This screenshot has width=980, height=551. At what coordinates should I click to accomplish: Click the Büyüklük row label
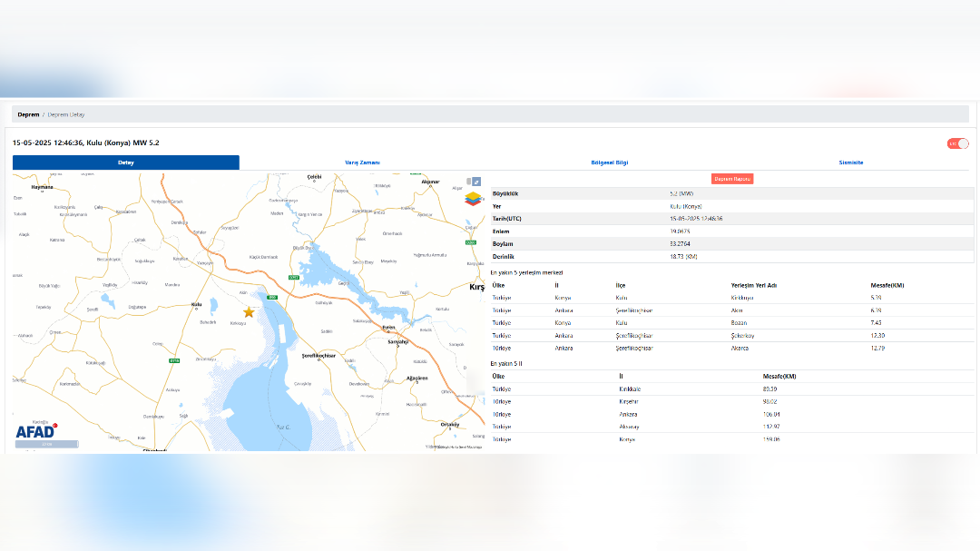[505, 194]
